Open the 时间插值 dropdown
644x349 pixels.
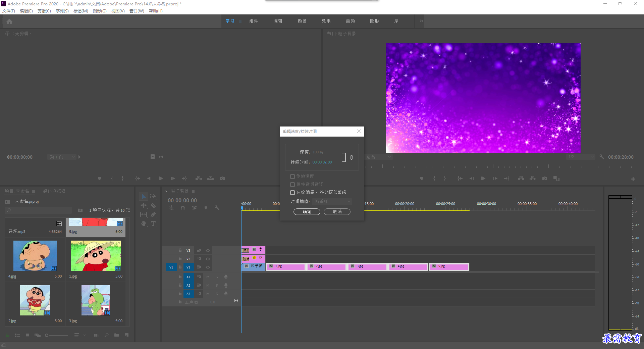[332, 201]
